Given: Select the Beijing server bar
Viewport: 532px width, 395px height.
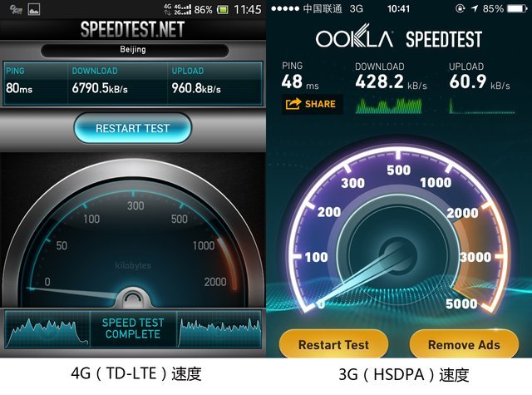Looking at the screenshot, I should pos(135,50).
